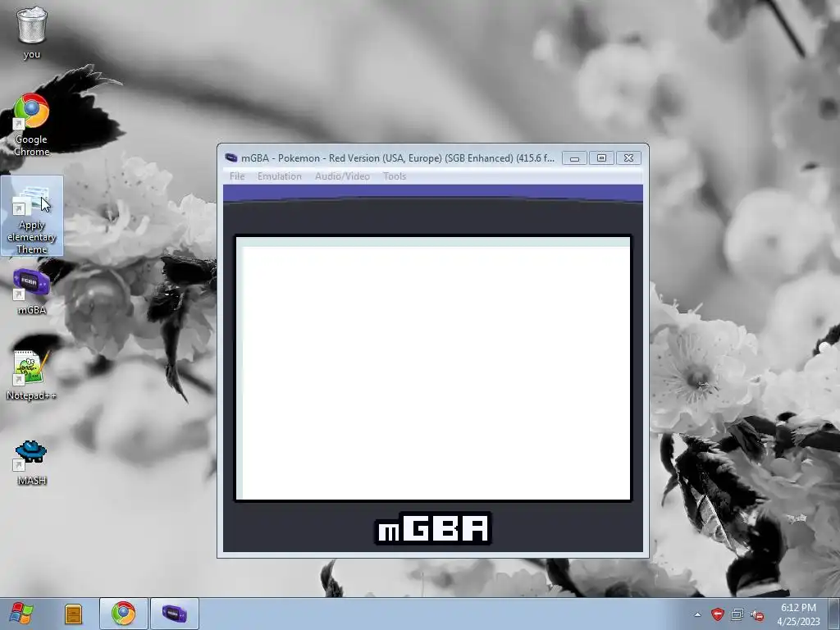Click the mGBA window title bar icon
840x630 pixels.
231,157
